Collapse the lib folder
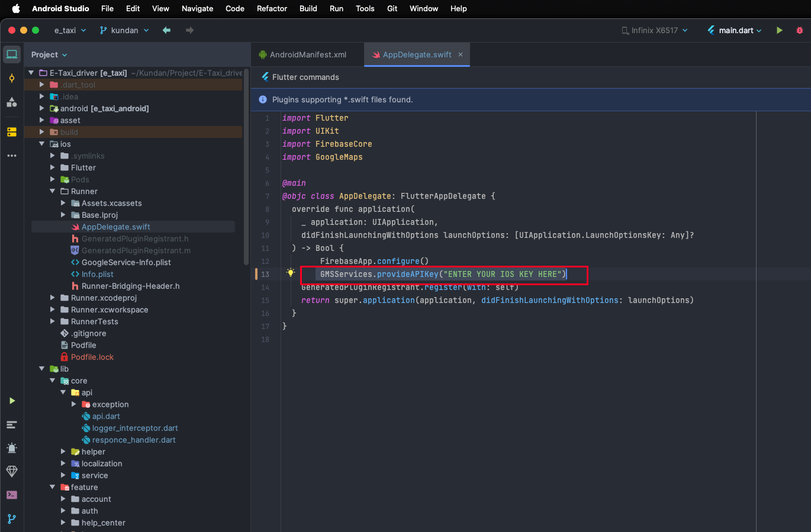 pyautogui.click(x=41, y=369)
